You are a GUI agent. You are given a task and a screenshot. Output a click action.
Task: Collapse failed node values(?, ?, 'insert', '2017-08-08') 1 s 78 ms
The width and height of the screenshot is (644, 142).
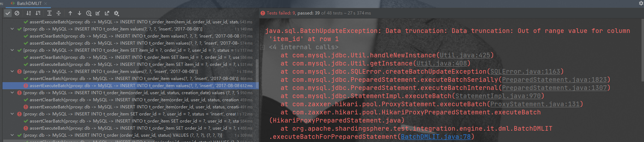[12, 72]
